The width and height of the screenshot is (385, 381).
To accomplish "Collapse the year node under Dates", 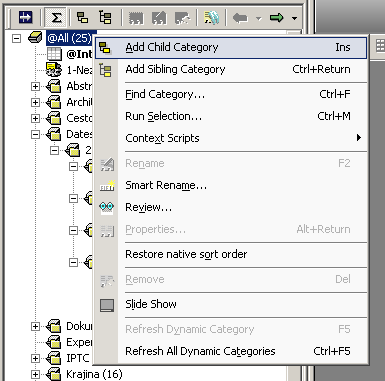I will pos(54,151).
